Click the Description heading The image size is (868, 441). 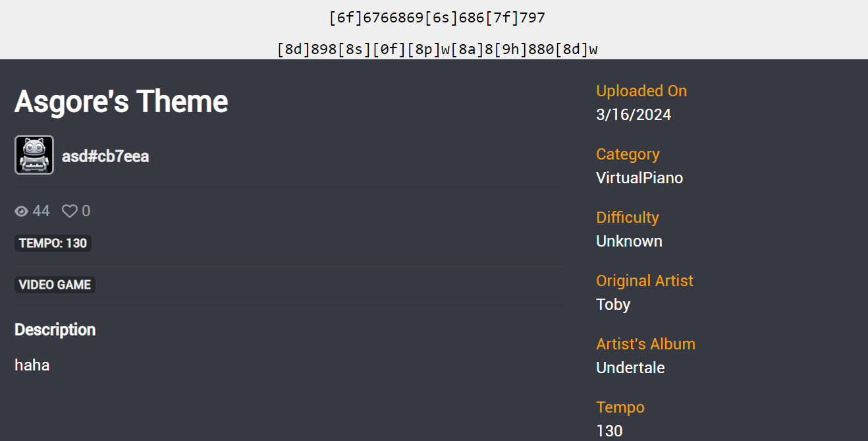(55, 330)
